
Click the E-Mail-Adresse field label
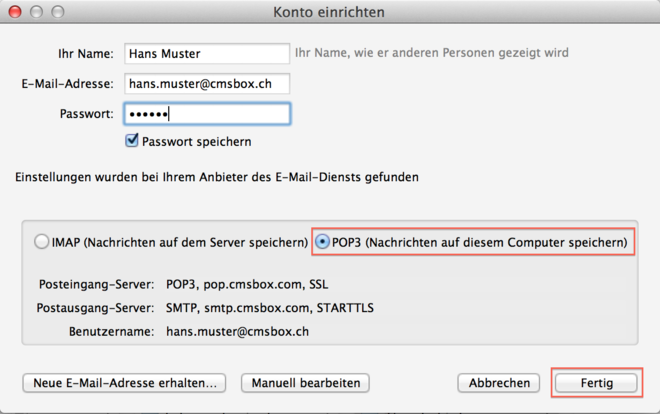coord(66,83)
